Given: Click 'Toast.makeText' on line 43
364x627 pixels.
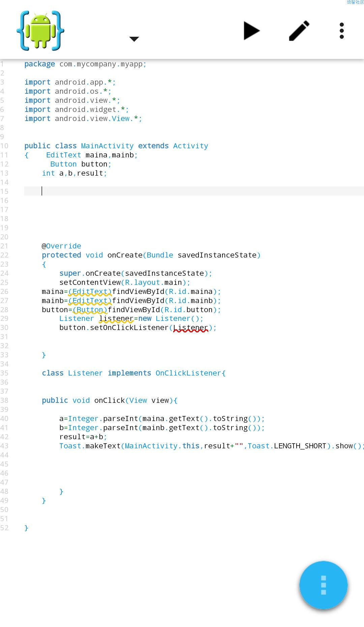Looking at the screenshot, I should tap(90, 446).
